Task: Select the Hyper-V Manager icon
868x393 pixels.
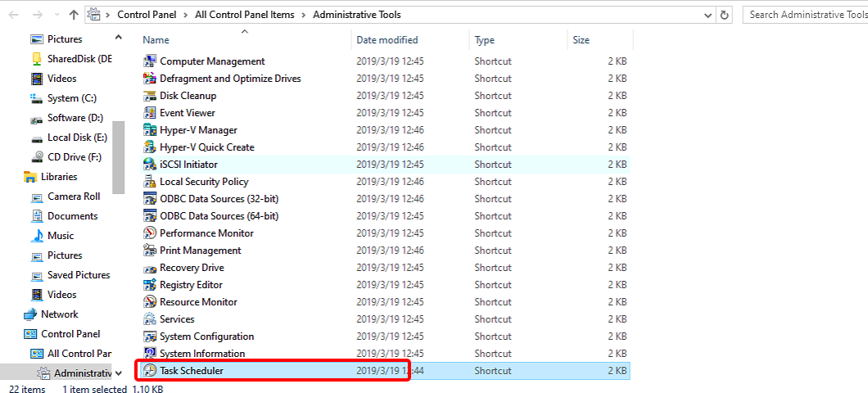Action: pyautogui.click(x=150, y=130)
